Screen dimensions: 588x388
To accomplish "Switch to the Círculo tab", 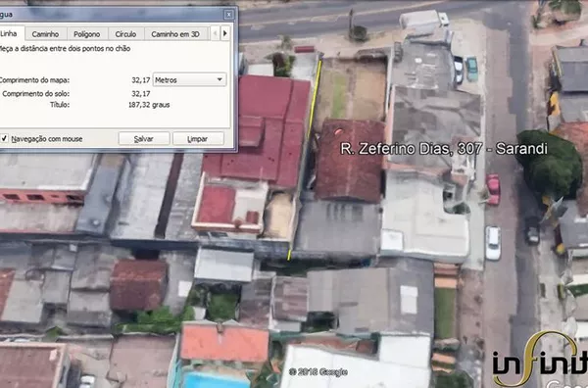I will 125,34.
